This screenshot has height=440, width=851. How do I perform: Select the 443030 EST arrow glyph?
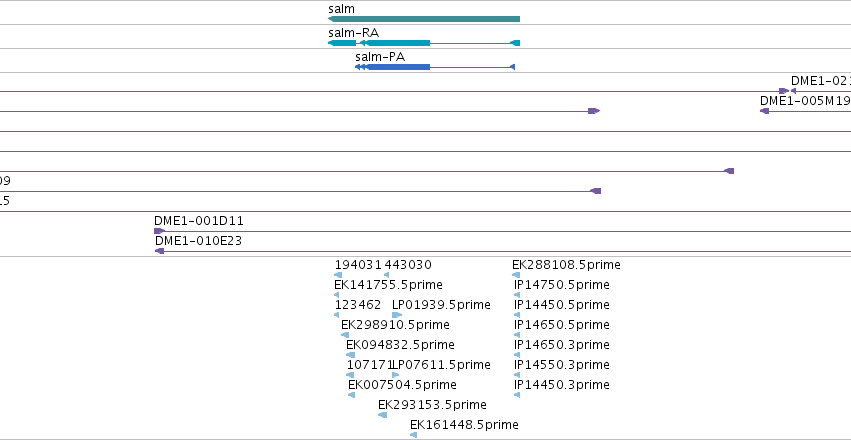tap(386, 275)
